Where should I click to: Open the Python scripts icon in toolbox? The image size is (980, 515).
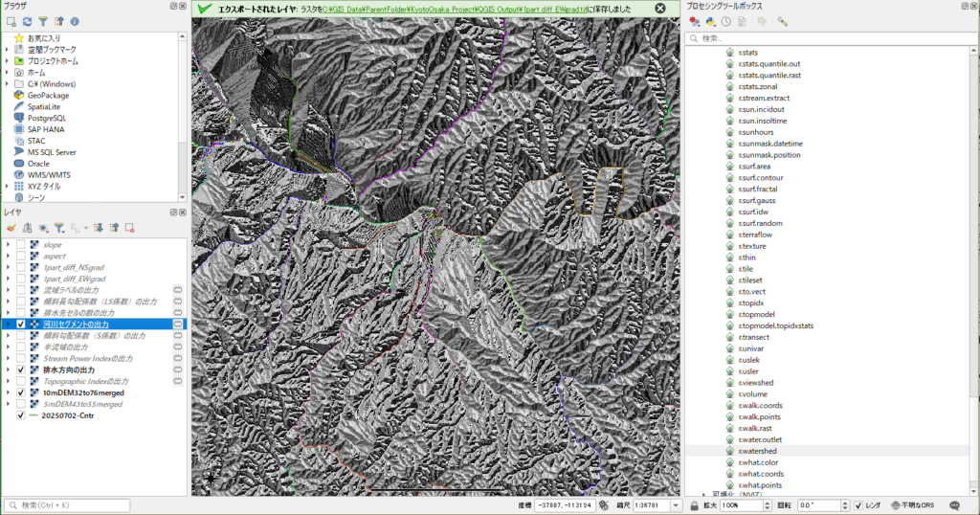tap(711, 21)
